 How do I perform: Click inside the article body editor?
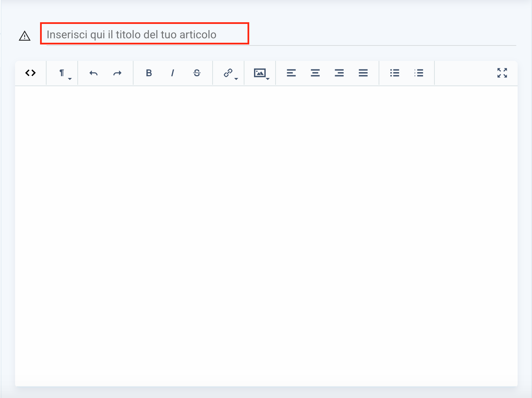click(x=266, y=236)
